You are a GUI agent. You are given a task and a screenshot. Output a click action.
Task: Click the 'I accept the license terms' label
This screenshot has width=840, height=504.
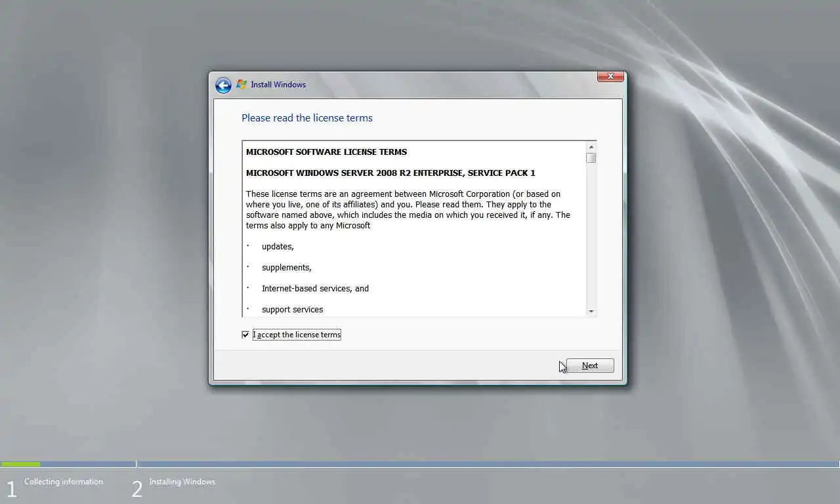[x=297, y=335]
